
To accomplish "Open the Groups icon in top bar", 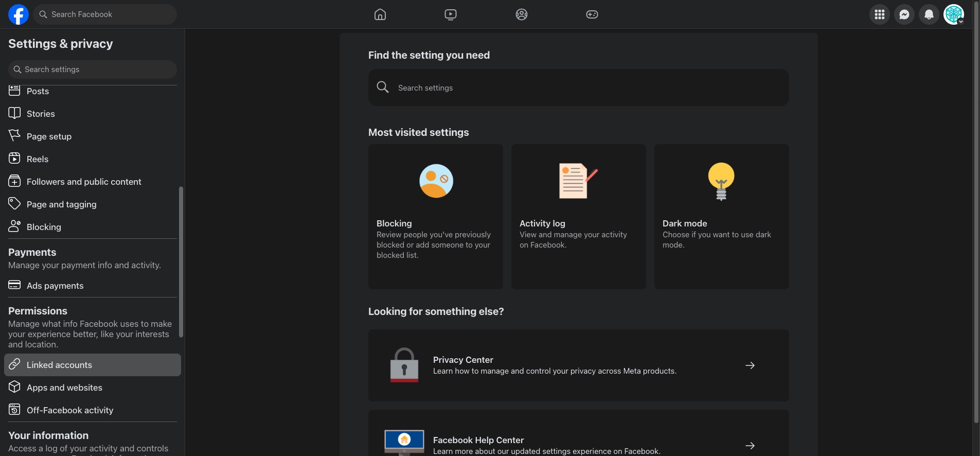I will point(522,14).
